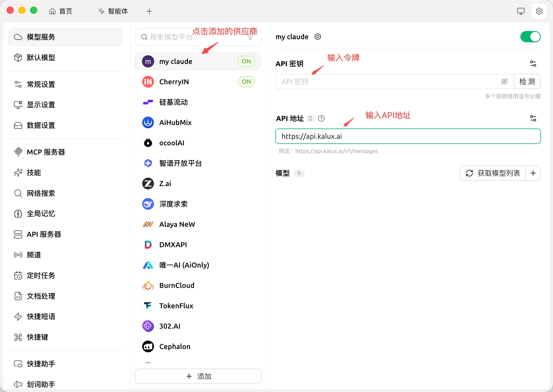This screenshot has width=553, height=392.
Task: Select the 唯一AI (AiOnly) provider
Action: [197, 265]
